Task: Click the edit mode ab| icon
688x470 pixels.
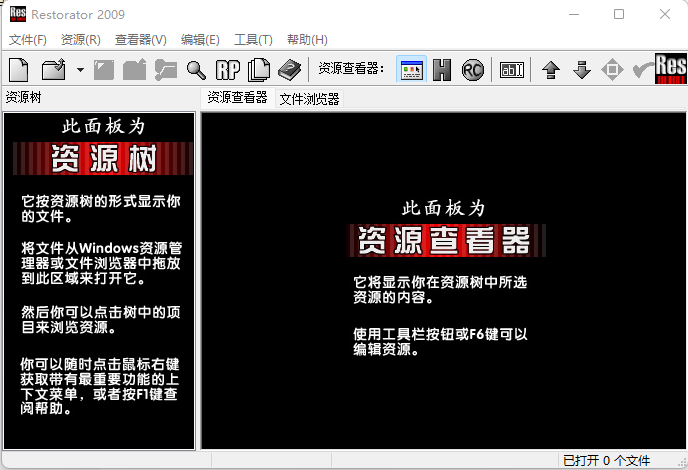Action: (x=512, y=70)
